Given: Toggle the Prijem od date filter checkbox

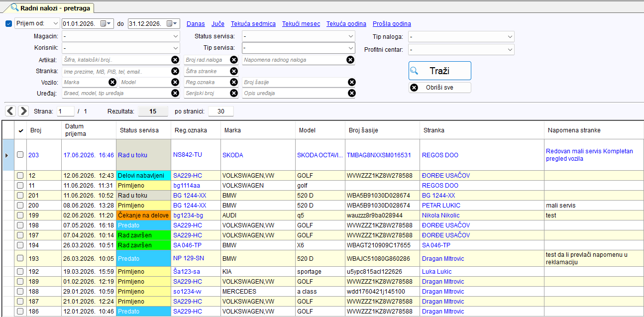Looking at the screenshot, I should [x=8, y=23].
